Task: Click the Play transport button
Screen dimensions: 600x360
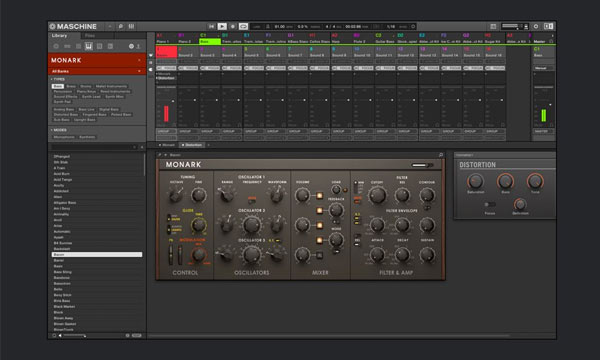Action: pos(222,26)
